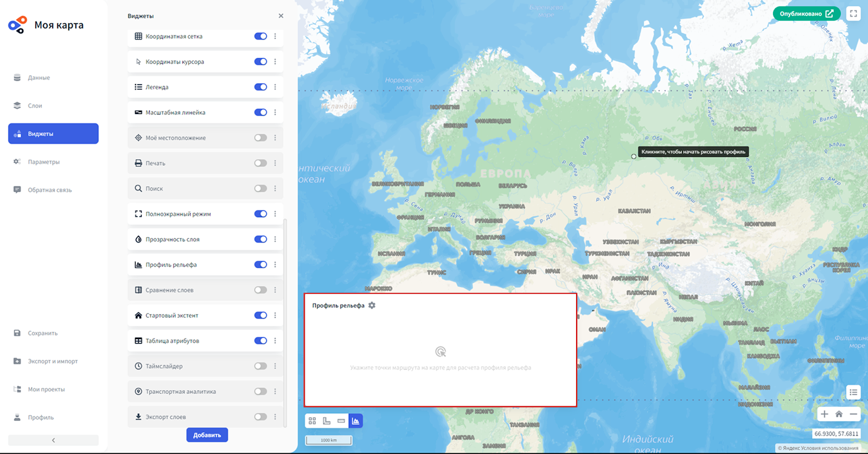The width and height of the screenshot is (868, 454).
Task: Open options menu for Масштабная линейка
Action: (x=275, y=112)
